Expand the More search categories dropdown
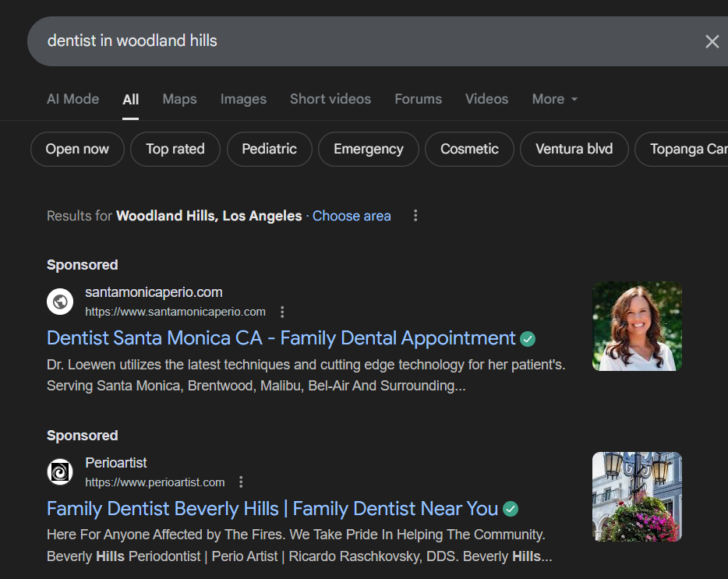 555,99
